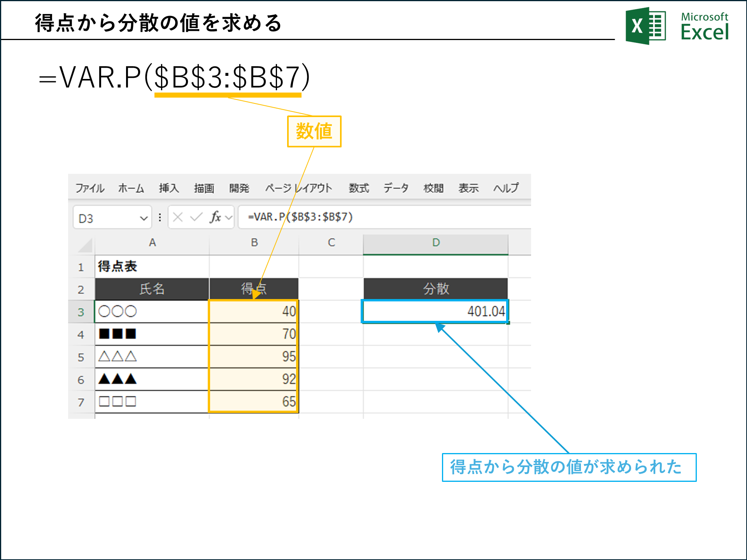
Task: Click the column B header
Action: pyautogui.click(x=254, y=243)
